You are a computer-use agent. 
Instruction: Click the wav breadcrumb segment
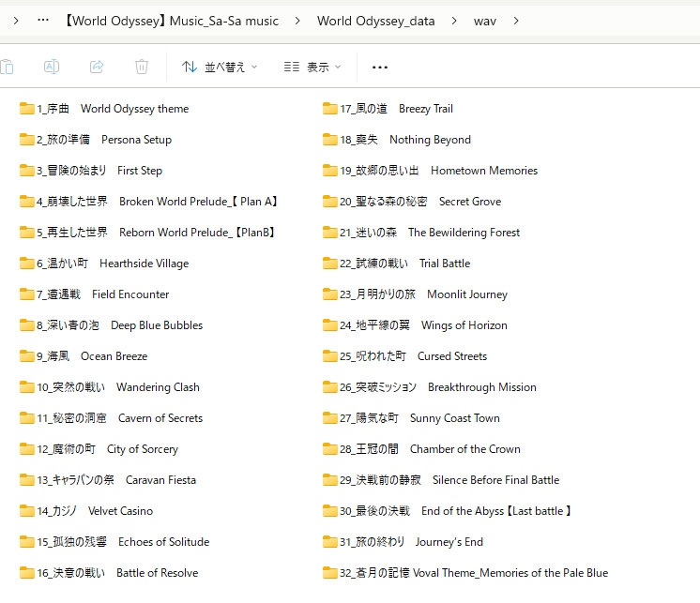[x=485, y=21]
